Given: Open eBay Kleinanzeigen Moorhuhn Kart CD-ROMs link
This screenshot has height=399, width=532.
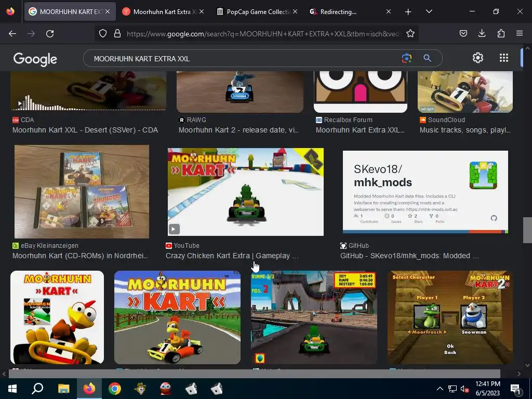Looking at the screenshot, I should 80,256.
